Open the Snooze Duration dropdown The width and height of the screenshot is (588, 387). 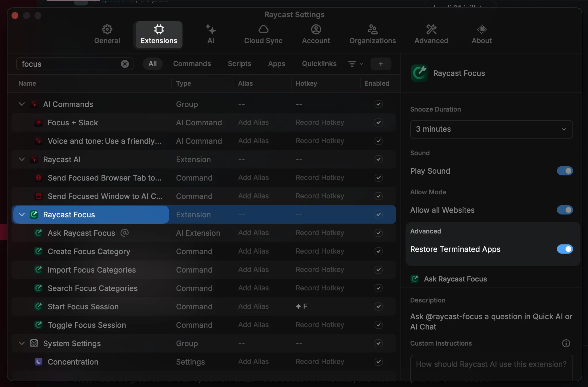tap(491, 129)
